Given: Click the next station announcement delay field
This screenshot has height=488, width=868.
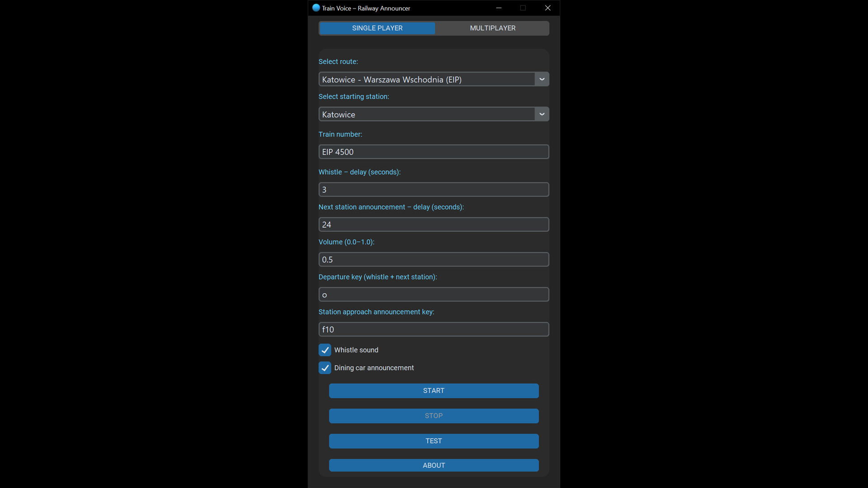Looking at the screenshot, I should click(x=434, y=225).
